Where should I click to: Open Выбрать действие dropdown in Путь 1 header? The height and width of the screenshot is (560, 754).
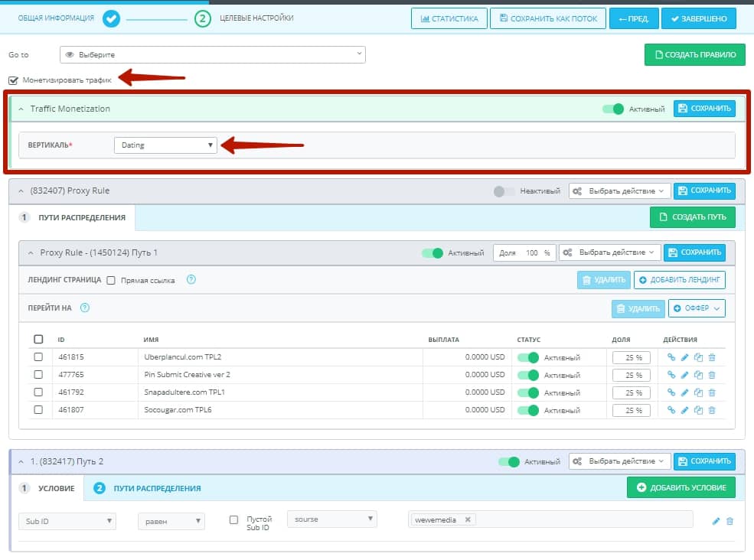(610, 252)
